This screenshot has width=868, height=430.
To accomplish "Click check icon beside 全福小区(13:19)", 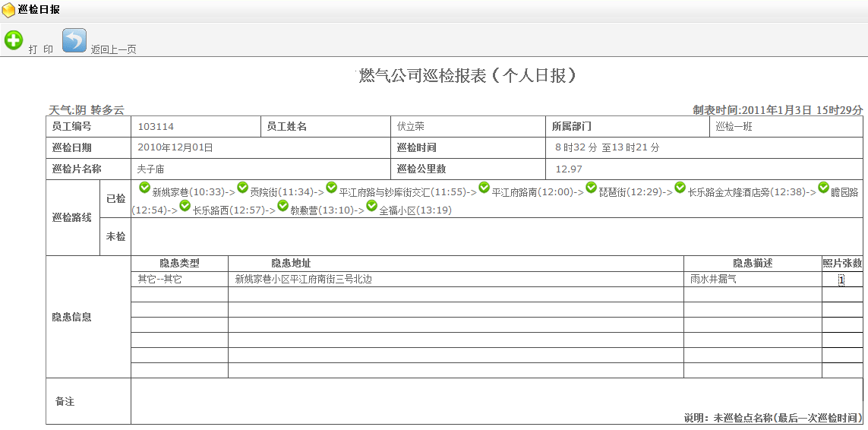I will click(x=371, y=206).
